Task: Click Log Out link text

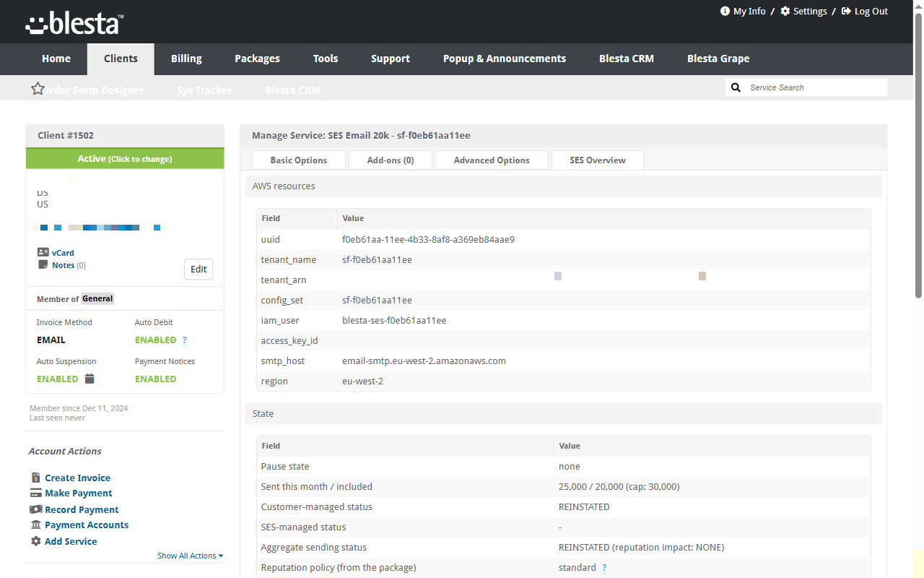Action: (871, 11)
